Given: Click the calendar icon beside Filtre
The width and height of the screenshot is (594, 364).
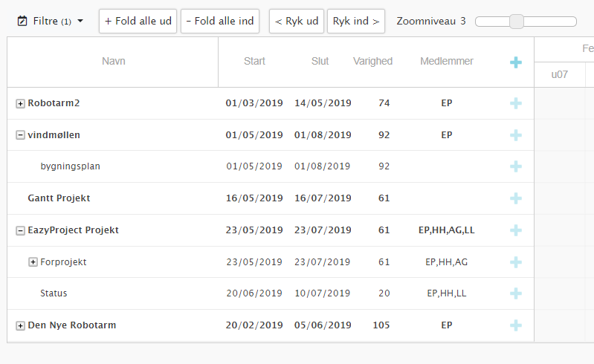Looking at the screenshot, I should point(22,21).
